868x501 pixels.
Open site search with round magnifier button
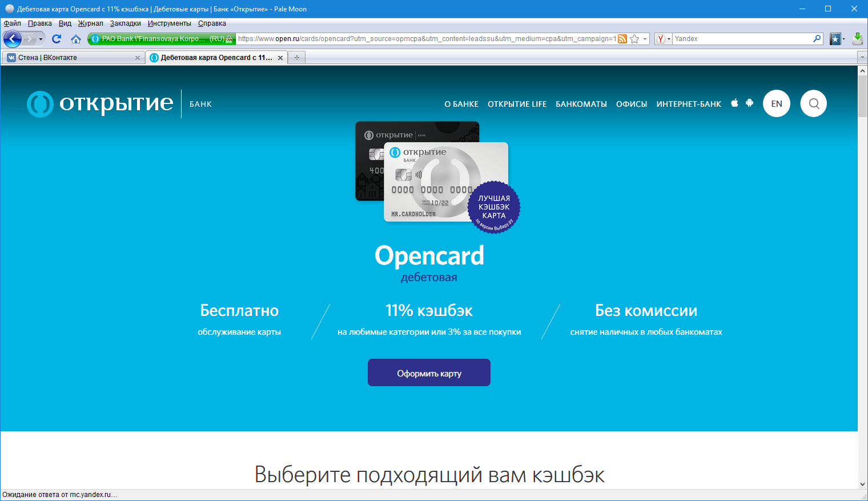pos(814,103)
